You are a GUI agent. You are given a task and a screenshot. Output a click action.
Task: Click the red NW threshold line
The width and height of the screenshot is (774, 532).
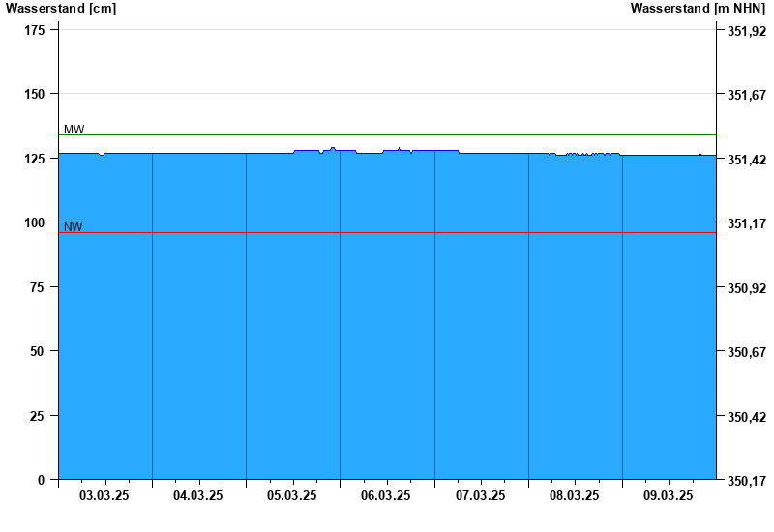pos(388,232)
